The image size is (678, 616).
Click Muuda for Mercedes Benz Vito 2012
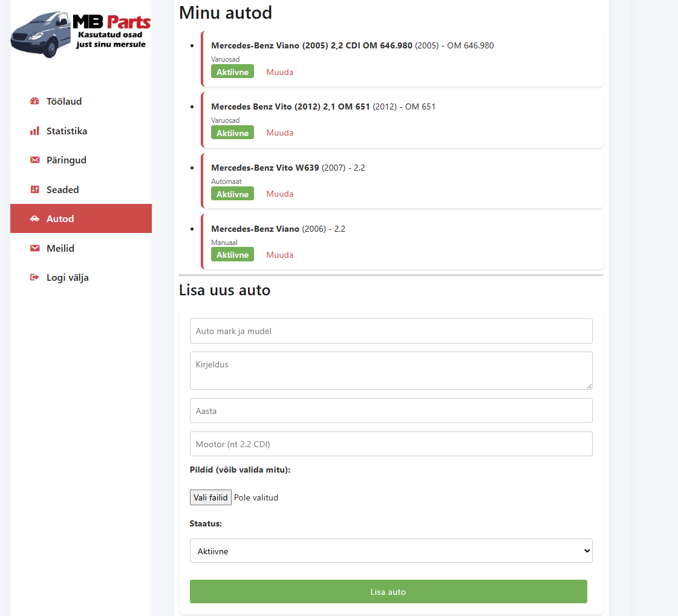click(x=279, y=133)
